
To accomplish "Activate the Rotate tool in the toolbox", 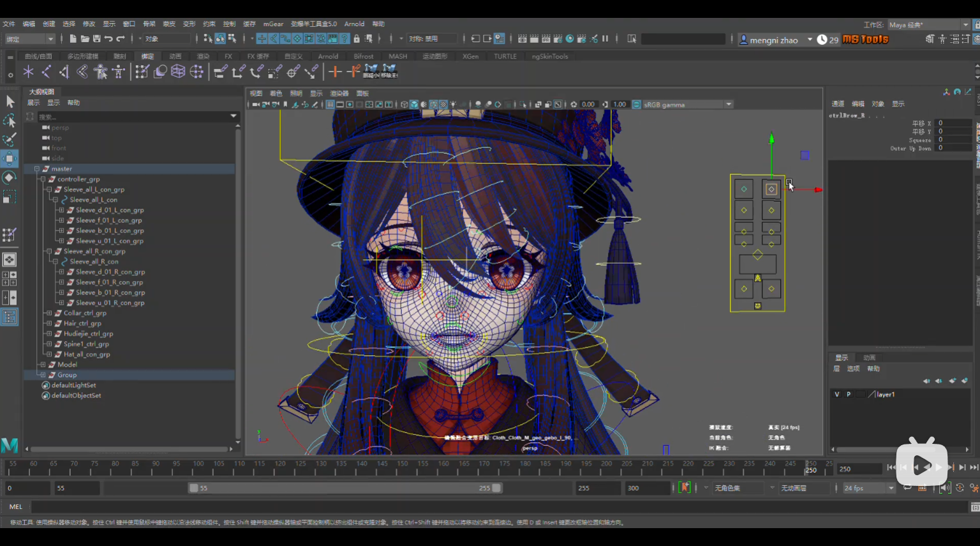I will (x=10, y=178).
